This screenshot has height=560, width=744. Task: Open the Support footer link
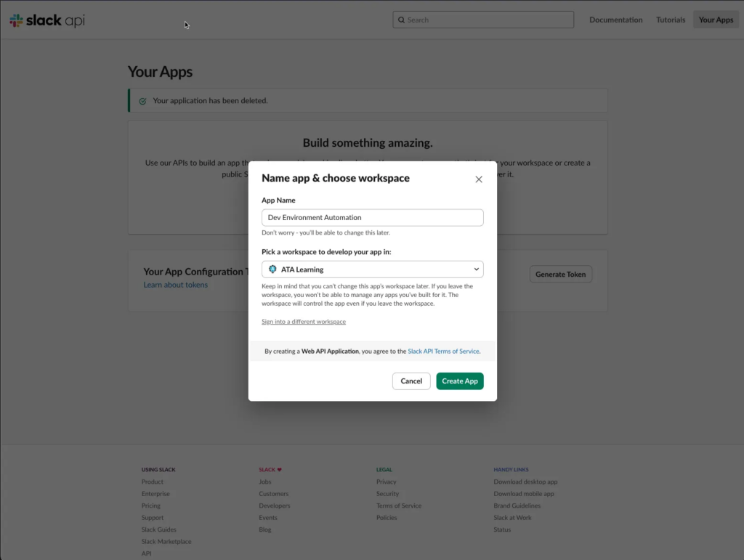click(x=153, y=518)
